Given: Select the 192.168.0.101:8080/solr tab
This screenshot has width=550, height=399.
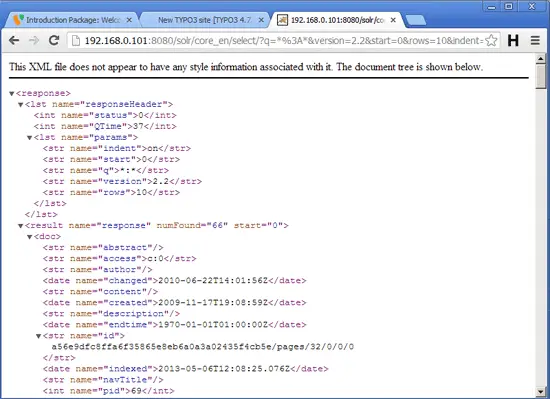Looking at the screenshot, I should coord(337,20).
